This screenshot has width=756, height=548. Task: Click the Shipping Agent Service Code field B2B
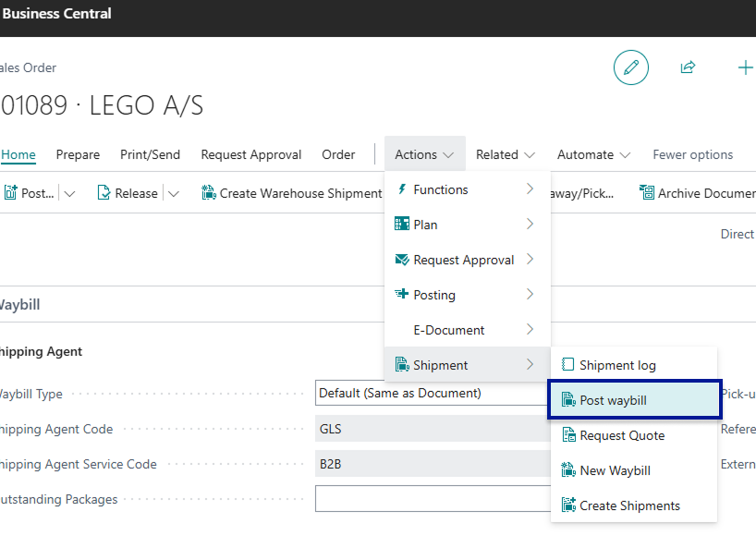pyautogui.click(x=433, y=464)
